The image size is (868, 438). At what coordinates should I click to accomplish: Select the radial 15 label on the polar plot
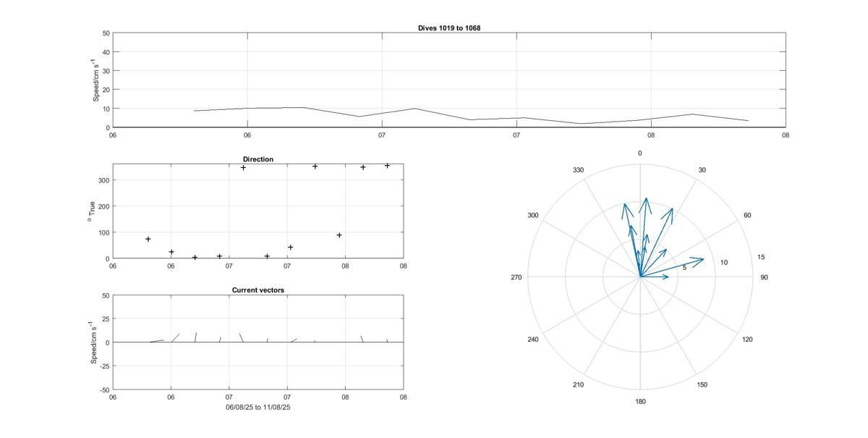(x=761, y=258)
